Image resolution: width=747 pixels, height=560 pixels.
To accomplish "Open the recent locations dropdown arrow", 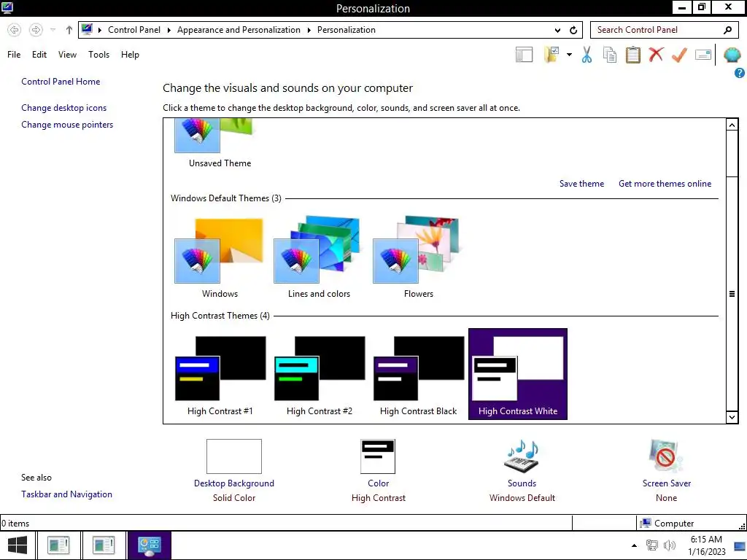I will pos(53,30).
